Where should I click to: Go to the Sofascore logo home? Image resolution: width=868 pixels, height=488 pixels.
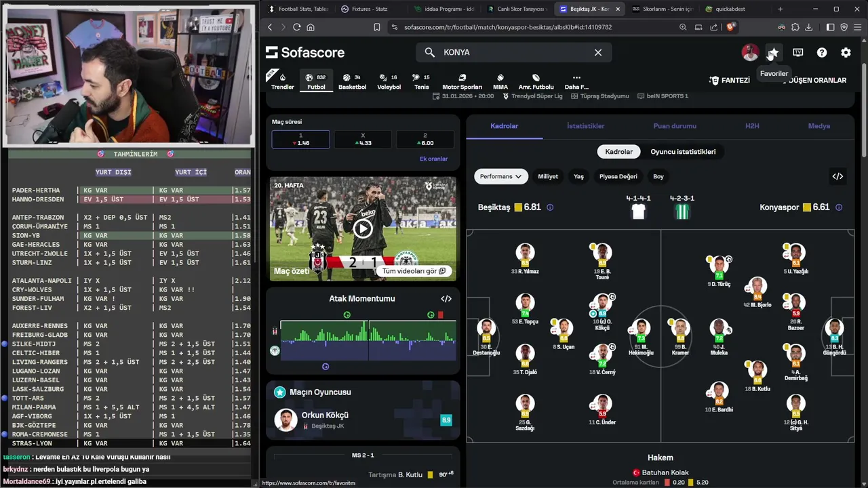pyautogui.click(x=305, y=52)
